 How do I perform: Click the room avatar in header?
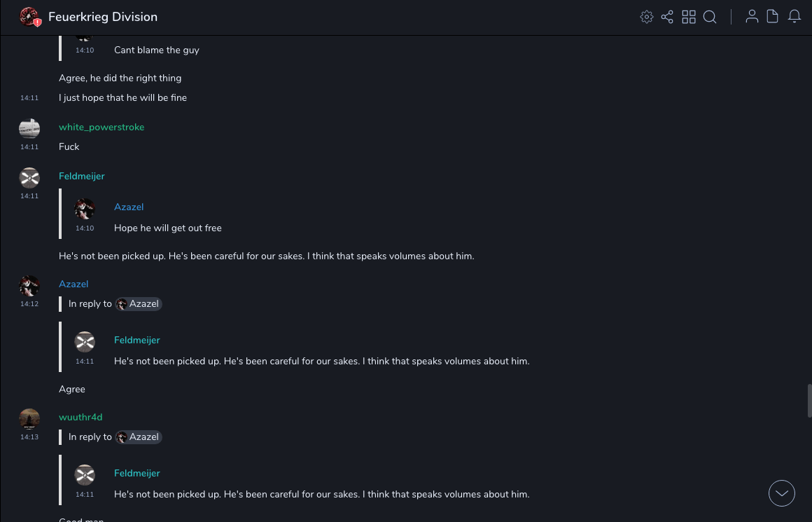pos(29,17)
